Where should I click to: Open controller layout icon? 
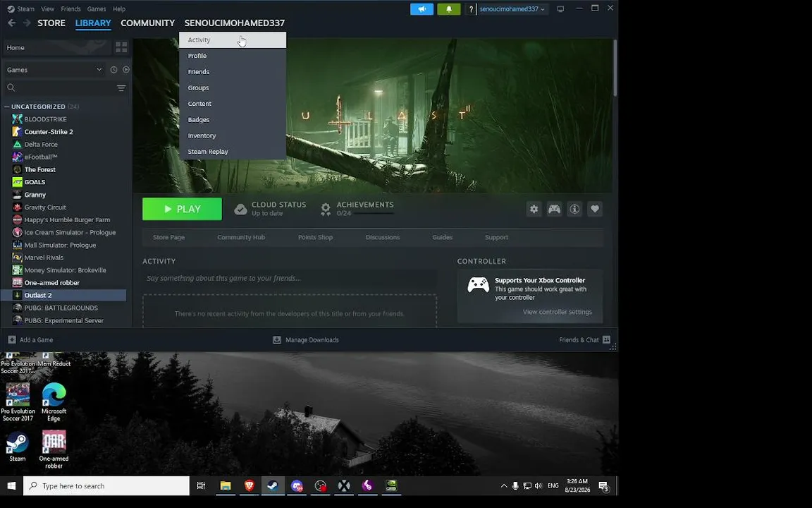tap(554, 209)
